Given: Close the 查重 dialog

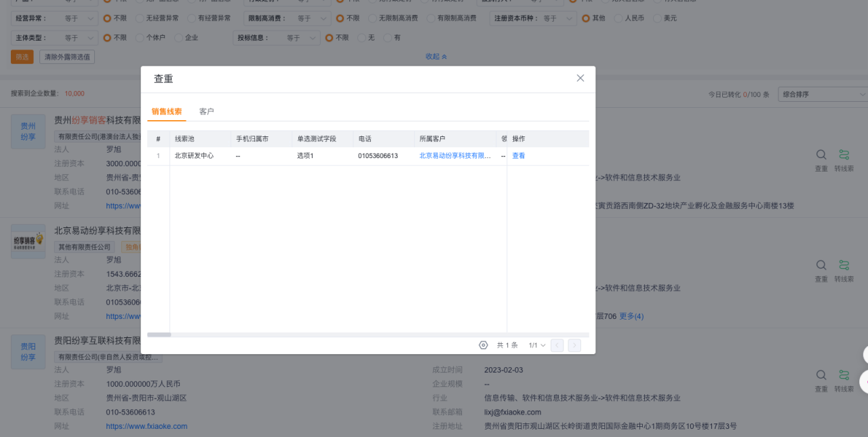Looking at the screenshot, I should pos(580,78).
